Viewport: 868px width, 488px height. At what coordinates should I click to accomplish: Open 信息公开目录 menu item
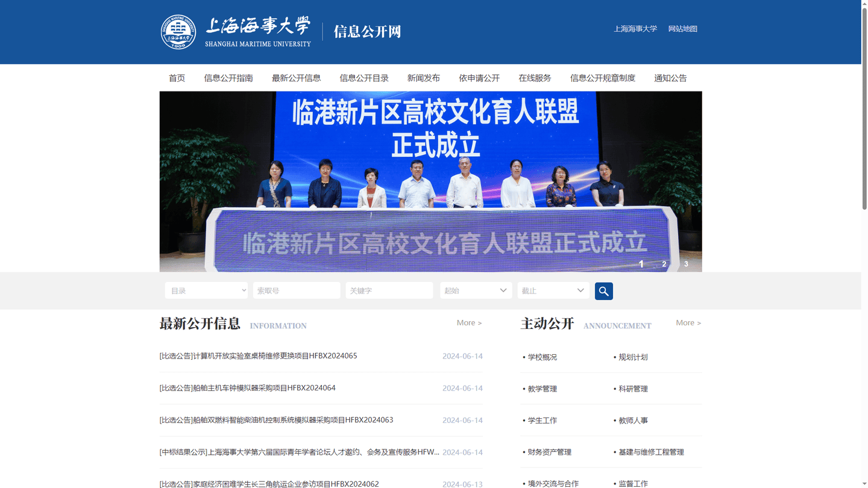(x=364, y=78)
